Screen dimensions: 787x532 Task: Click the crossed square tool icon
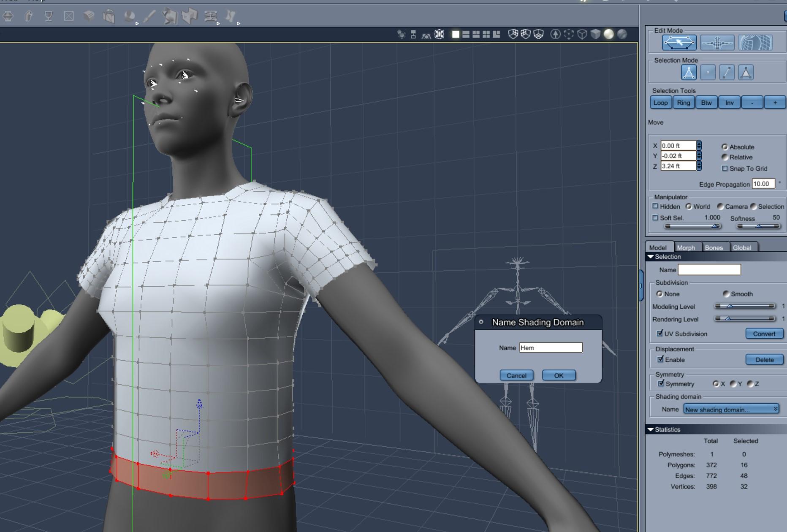(x=69, y=16)
